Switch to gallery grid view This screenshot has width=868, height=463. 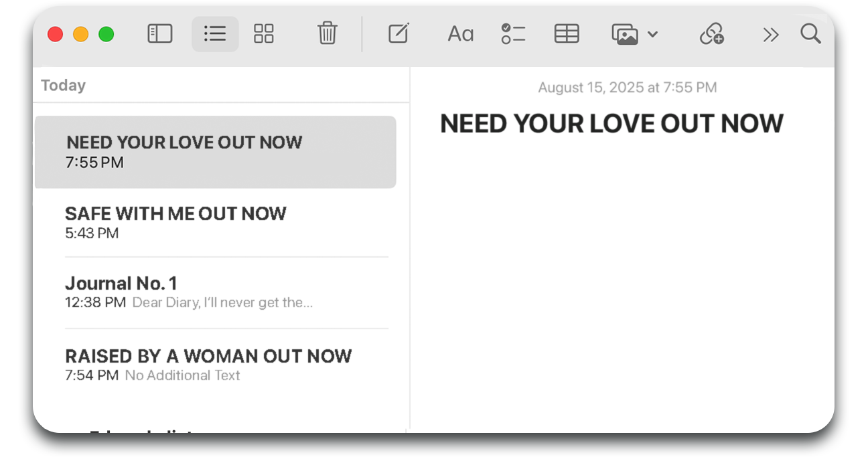point(264,34)
